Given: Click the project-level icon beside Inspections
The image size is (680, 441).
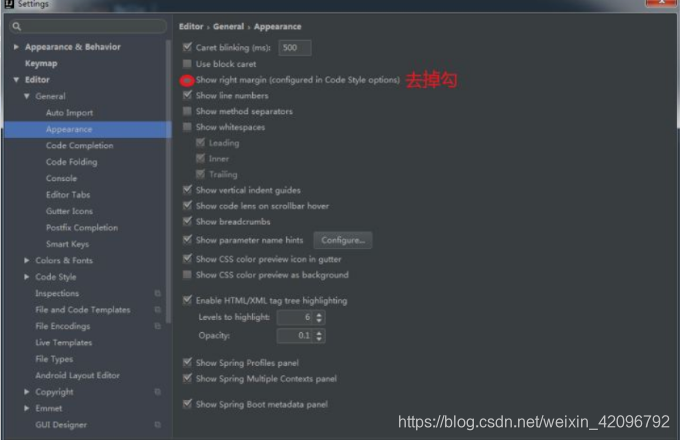Looking at the screenshot, I should click(x=157, y=294).
